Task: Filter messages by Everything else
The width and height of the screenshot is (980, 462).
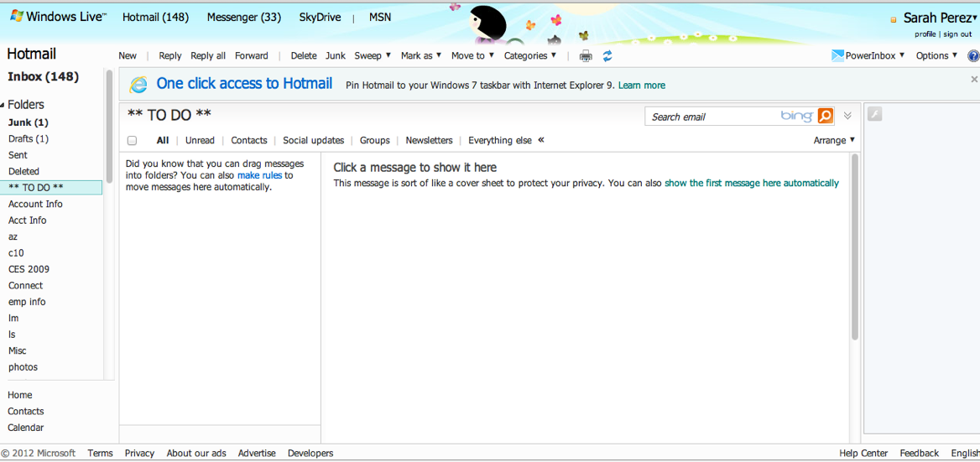Action: (x=500, y=141)
